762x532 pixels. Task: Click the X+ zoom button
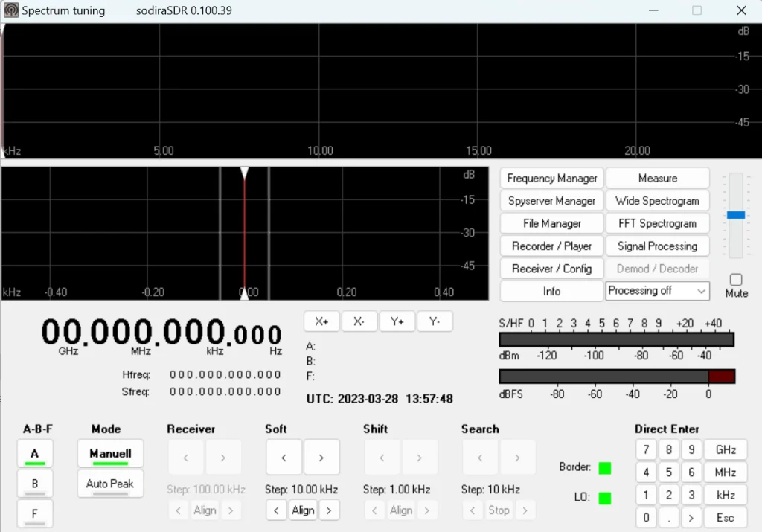click(321, 321)
